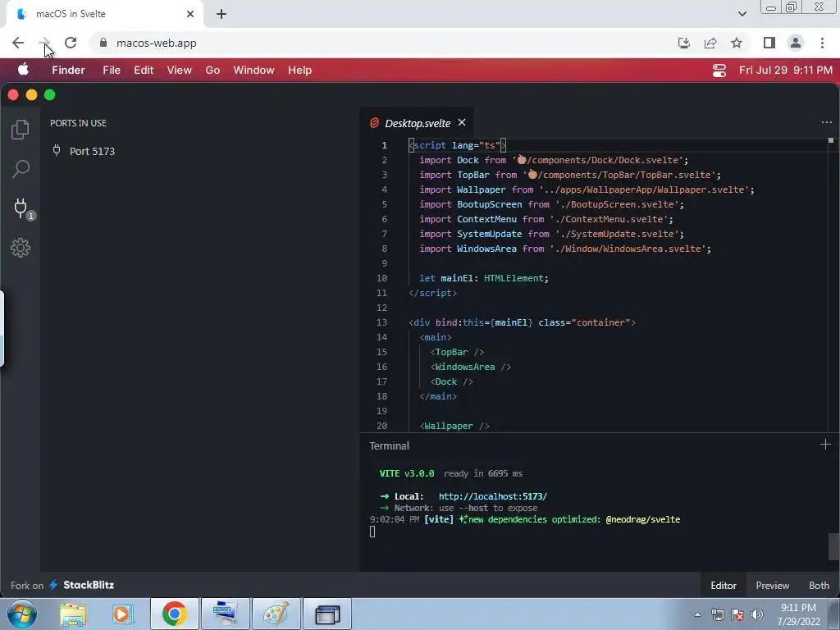The height and width of the screenshot is (630, 840).
Task: Switch to Both view
Action: (819, 586)
